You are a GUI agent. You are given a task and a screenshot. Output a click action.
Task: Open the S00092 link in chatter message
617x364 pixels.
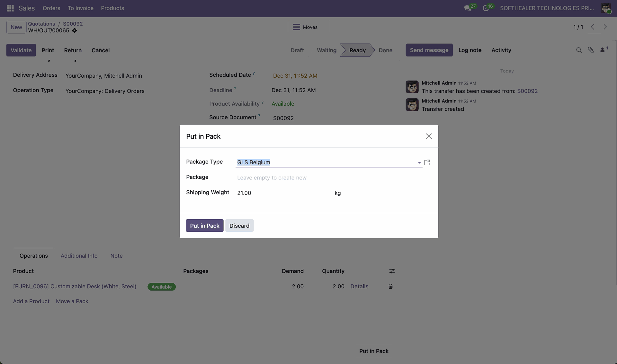pyautogui.click(x=527, y=91)
